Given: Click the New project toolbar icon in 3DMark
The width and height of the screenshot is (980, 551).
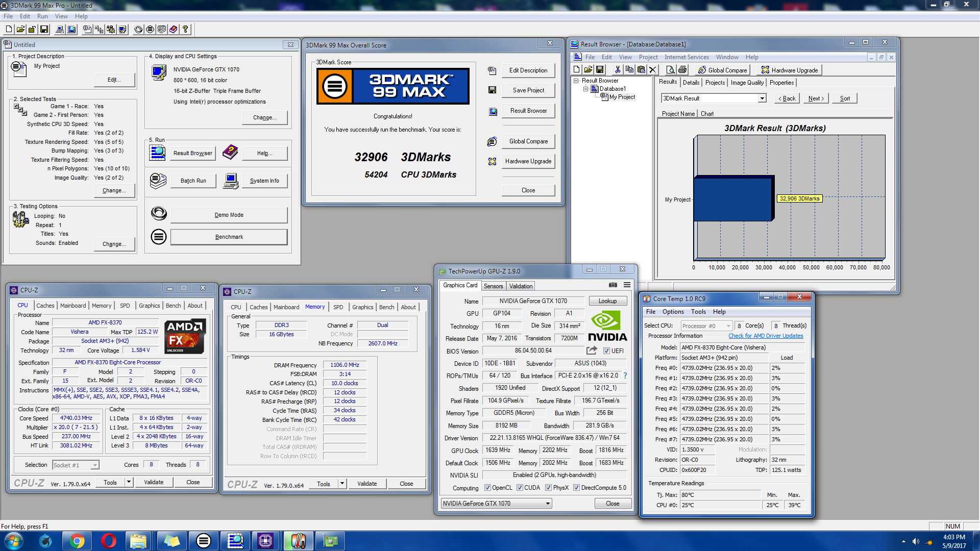Looking at the screenshot, I should [x=9, y=30].
